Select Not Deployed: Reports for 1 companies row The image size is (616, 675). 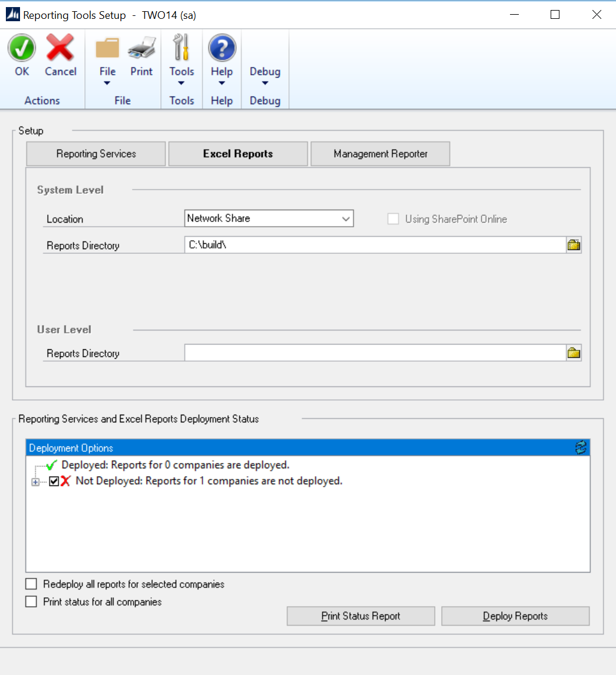(x=209, y=481)
